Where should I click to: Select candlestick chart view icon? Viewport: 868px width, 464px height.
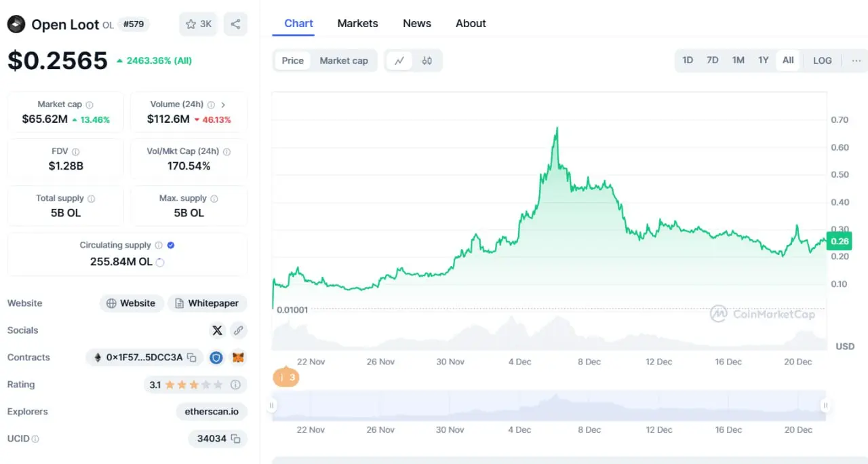click(427, 60)
